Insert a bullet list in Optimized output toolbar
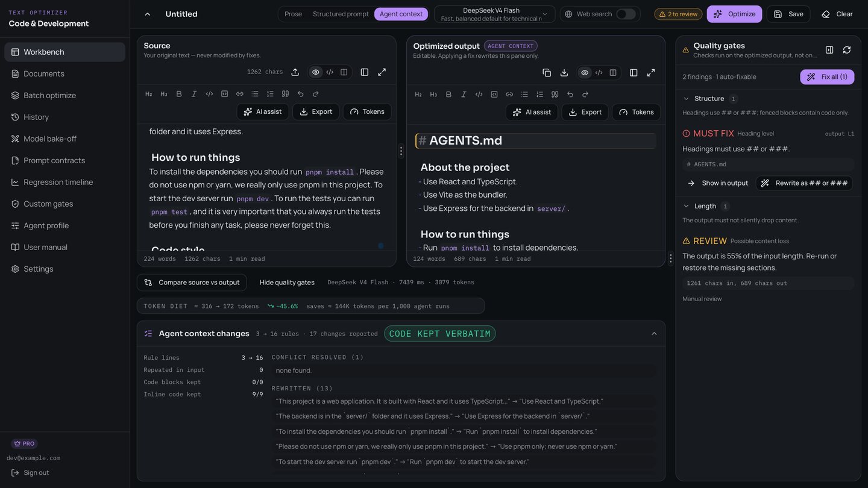 coord(524,94)
